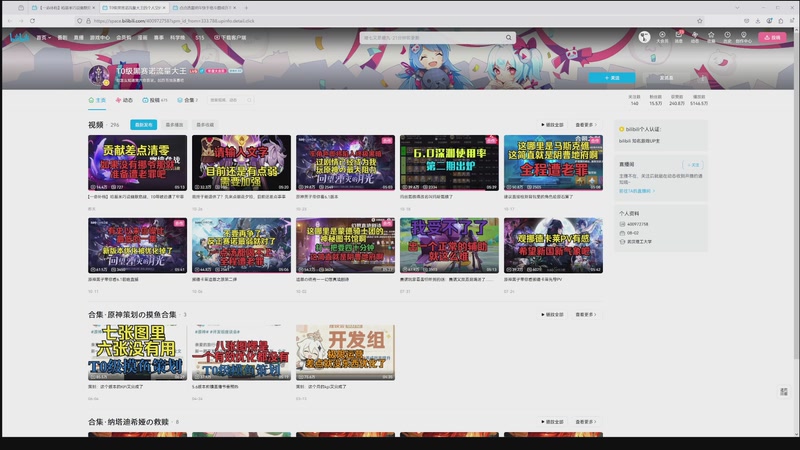Open the video thumbnail reading 贡献差点清零

[137, 163]
